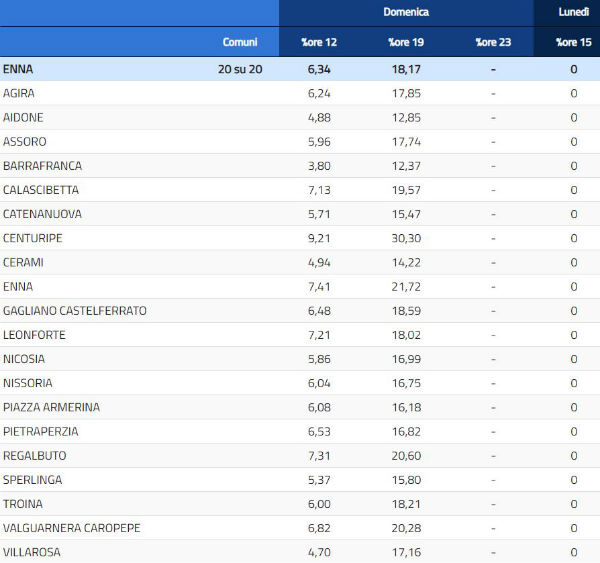Open the AIDONE municipality row

(300, 117)
